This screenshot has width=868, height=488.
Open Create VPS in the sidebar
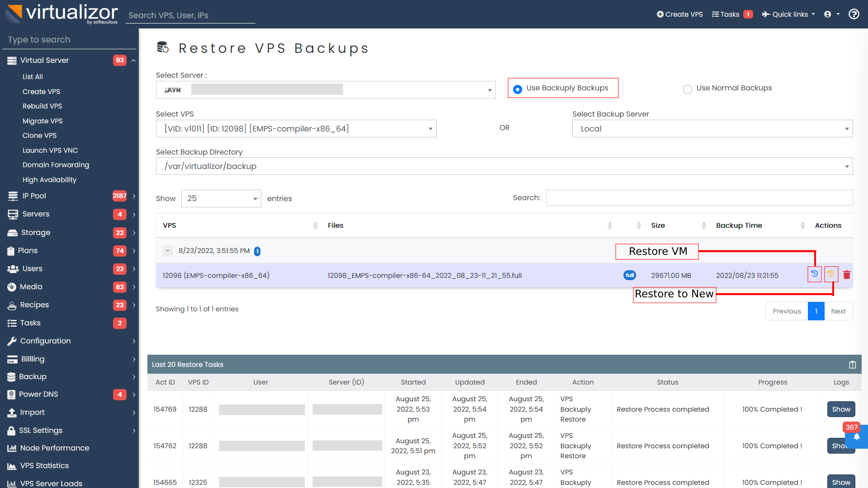[41, 92]
